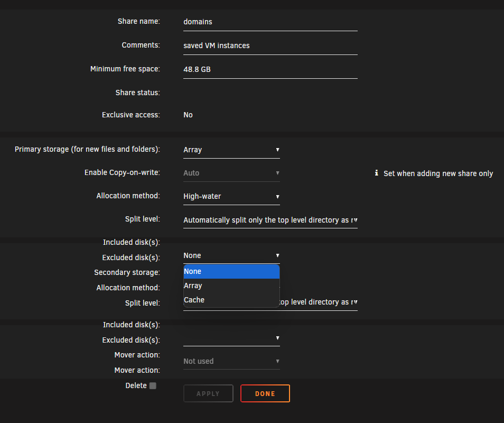This screenshot has width=504, height=423.
Task: Click the greyed Apply button
Action: (208, 393)
